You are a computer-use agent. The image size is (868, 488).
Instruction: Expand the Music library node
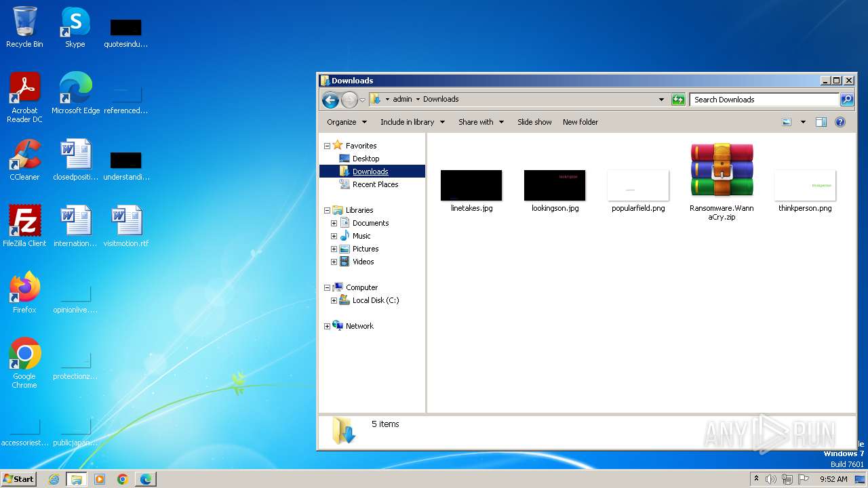coord(334,236)
